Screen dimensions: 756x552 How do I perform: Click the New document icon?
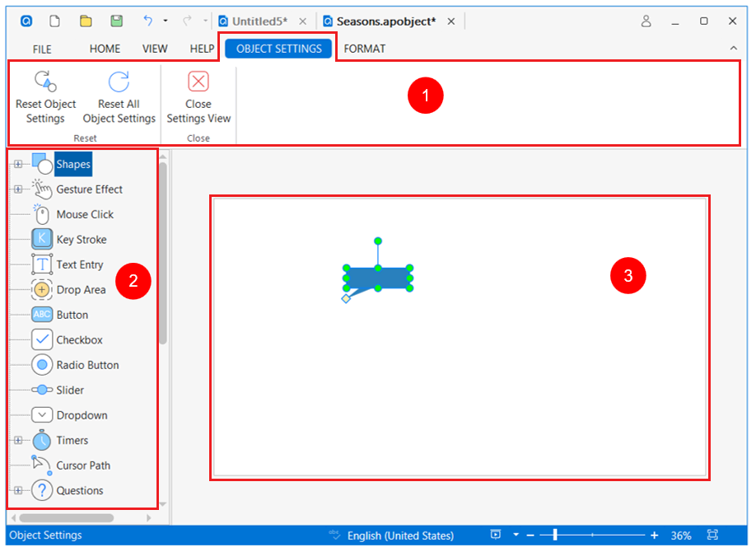(55, 21)
